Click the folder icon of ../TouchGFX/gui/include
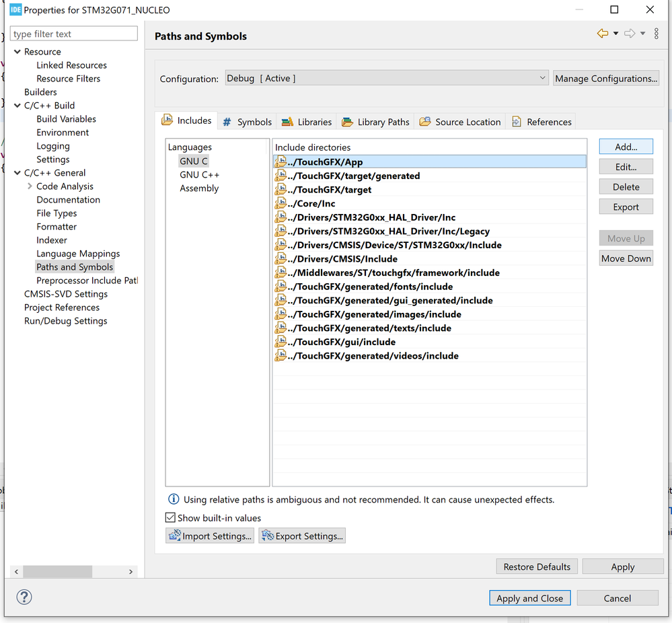This screenshot has height=623, width=672. (281, 342)
